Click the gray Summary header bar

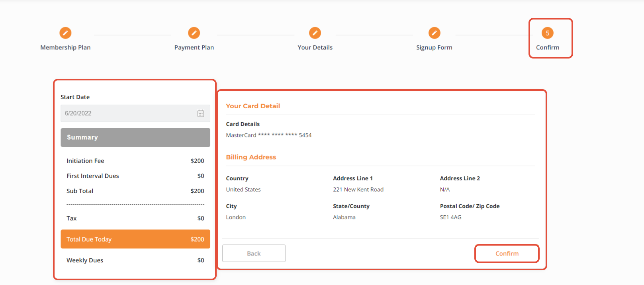[135, 137]
